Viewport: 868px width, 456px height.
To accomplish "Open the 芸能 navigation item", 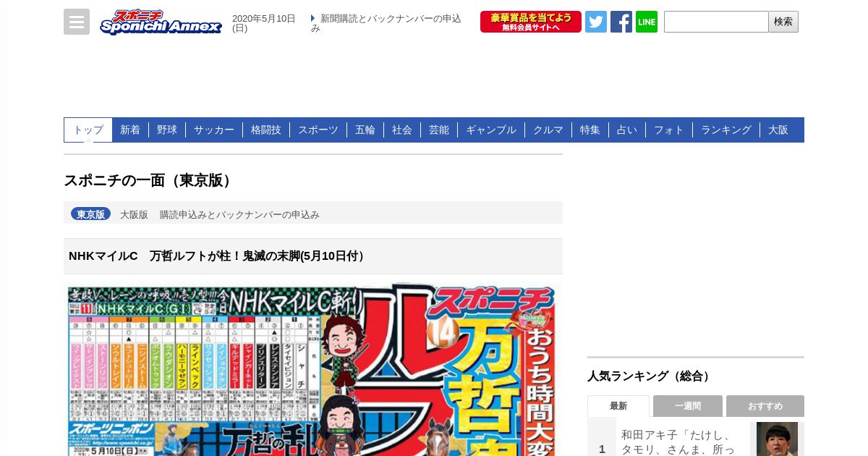I will [x=439, y=130].
